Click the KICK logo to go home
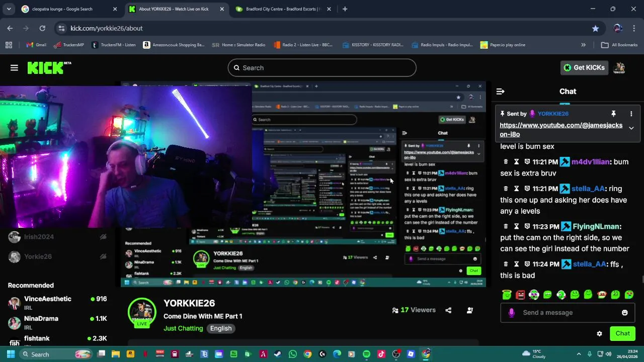 (x=49, y=68)
